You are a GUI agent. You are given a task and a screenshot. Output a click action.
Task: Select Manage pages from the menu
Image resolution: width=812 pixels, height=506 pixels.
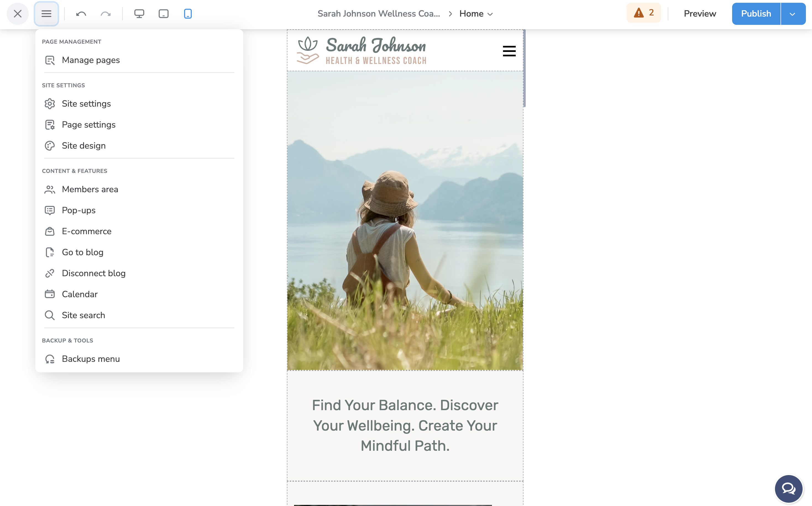click(x=91, y=60)
